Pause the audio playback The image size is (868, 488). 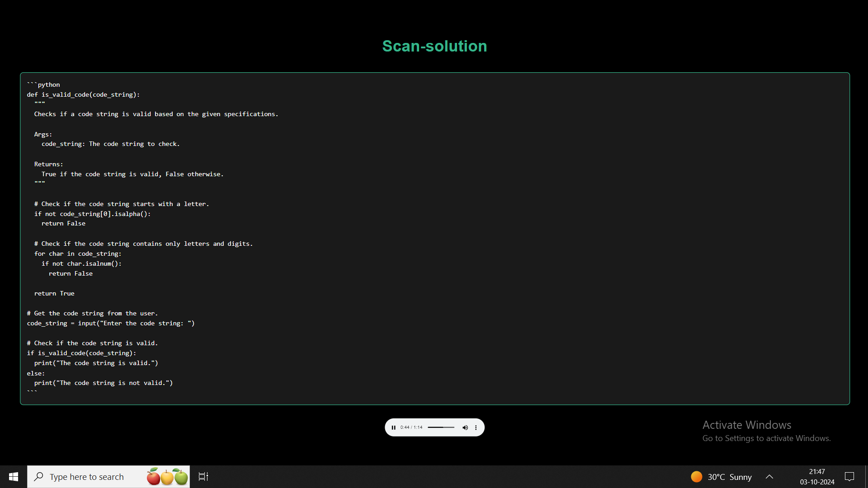click(x=393, y=427)
